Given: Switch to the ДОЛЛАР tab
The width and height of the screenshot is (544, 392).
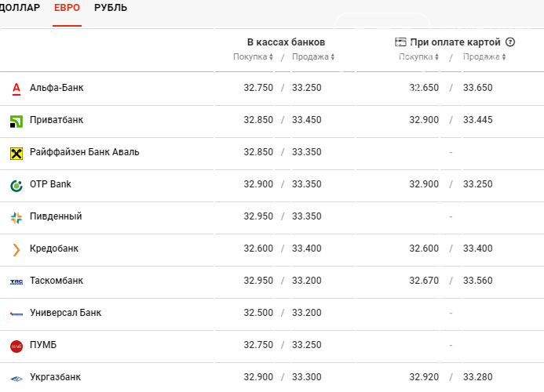Looking at the screenshot, I should 20,8.
